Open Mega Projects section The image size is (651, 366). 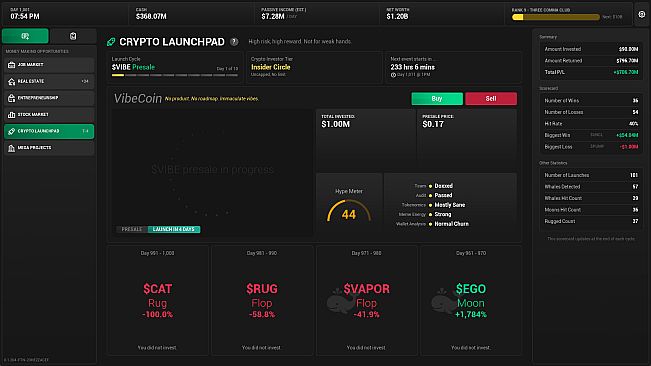(49, 148)
